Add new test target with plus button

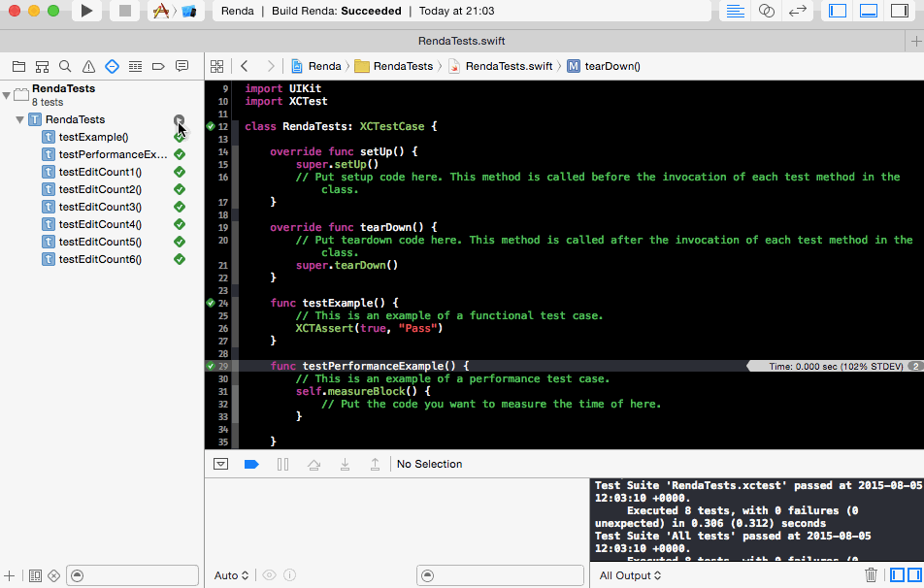tap(10, 575)
